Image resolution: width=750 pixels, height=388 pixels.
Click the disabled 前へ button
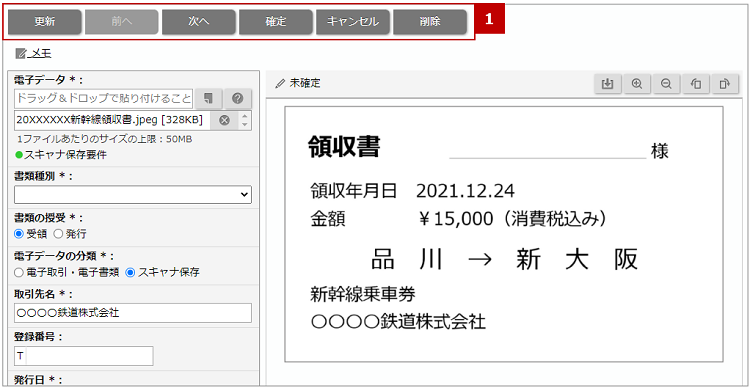pyautogui.click(x=121, y=22)
